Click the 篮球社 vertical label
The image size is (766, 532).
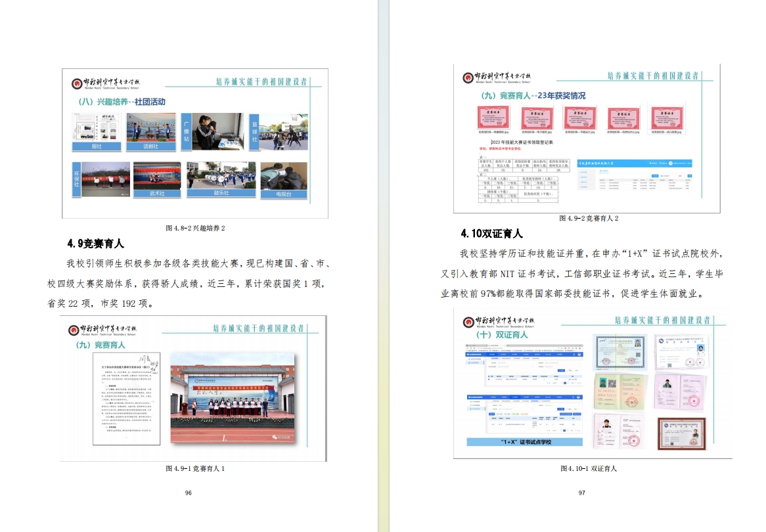point(254,132)
